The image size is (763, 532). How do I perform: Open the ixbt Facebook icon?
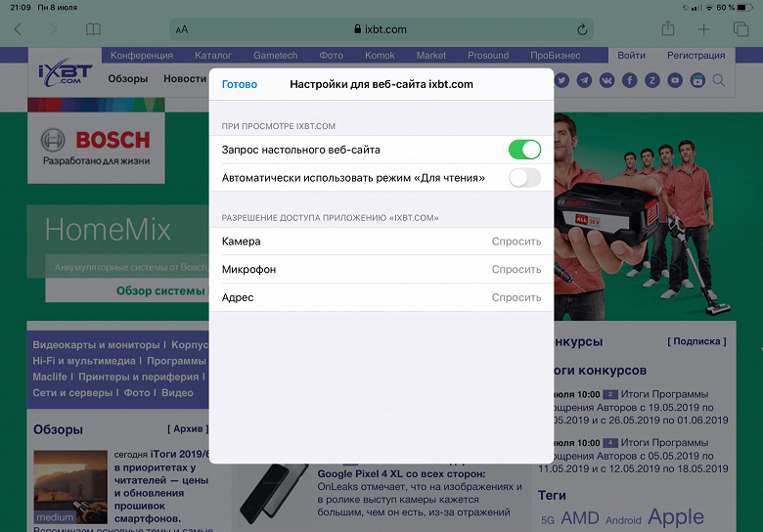coord(630,80)
